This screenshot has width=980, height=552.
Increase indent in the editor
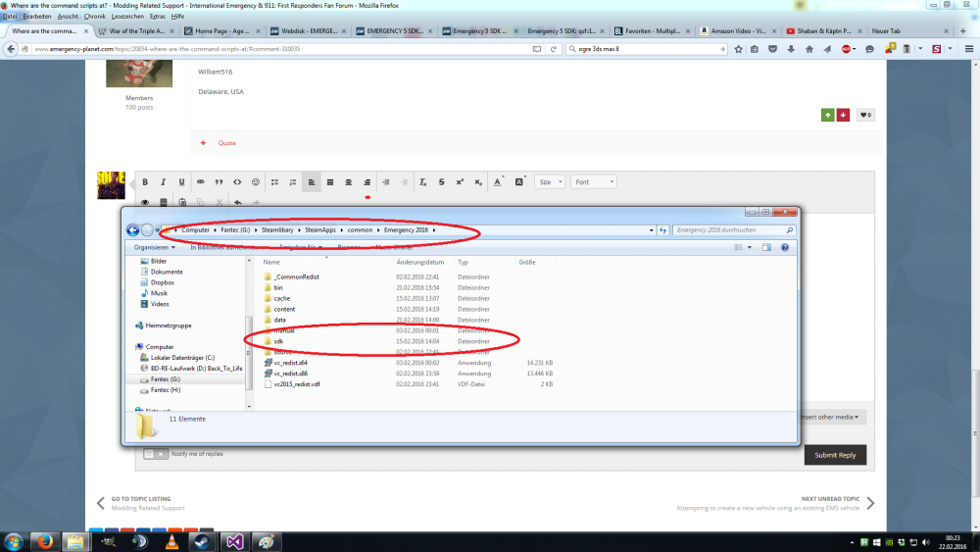[385, 182]
